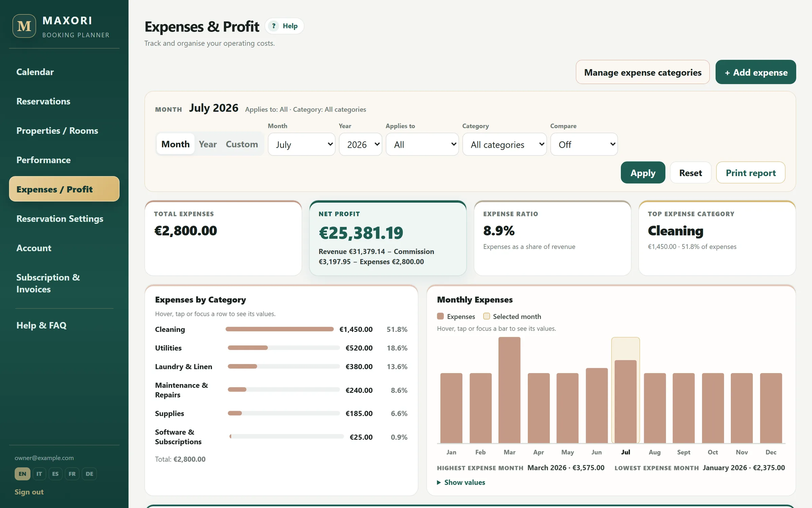
Task: Click the question mark Help icon
Action: [x=273, y=26]
